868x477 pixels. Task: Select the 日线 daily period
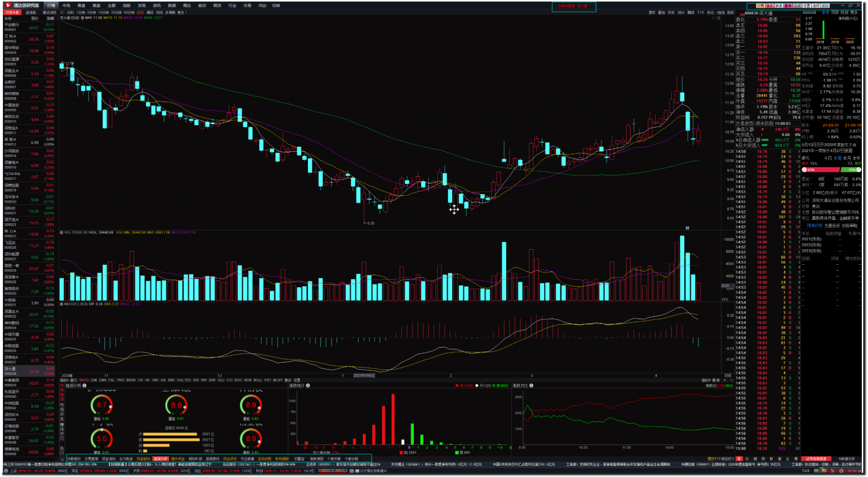[140, 12]
